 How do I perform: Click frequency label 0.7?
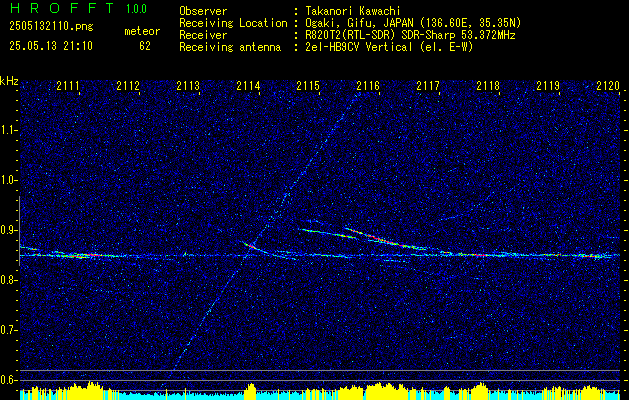(8, 330)
